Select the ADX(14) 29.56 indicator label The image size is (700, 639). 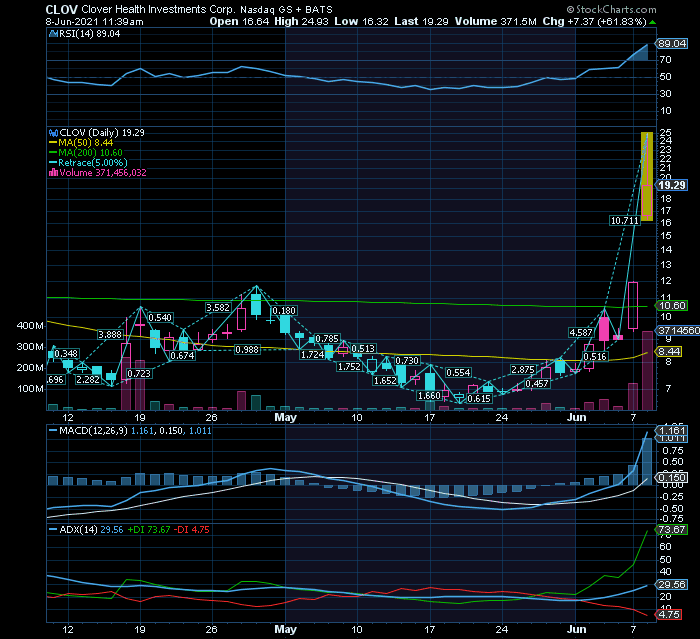[91, 530]
